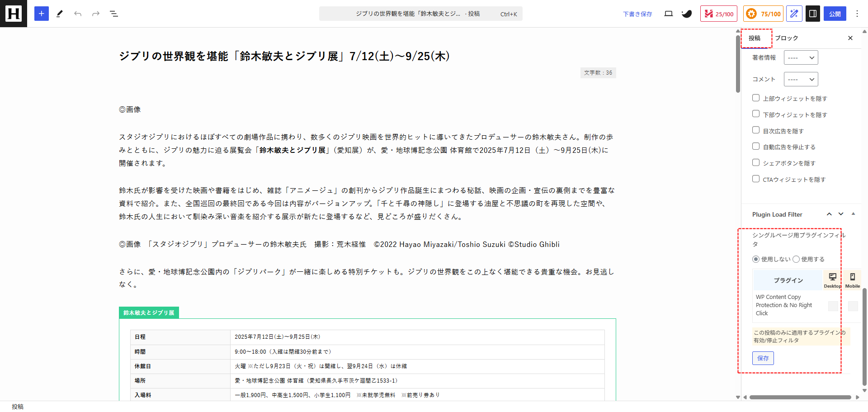Open the command palette title bar
868x412 pixels.
click(421, 14)
